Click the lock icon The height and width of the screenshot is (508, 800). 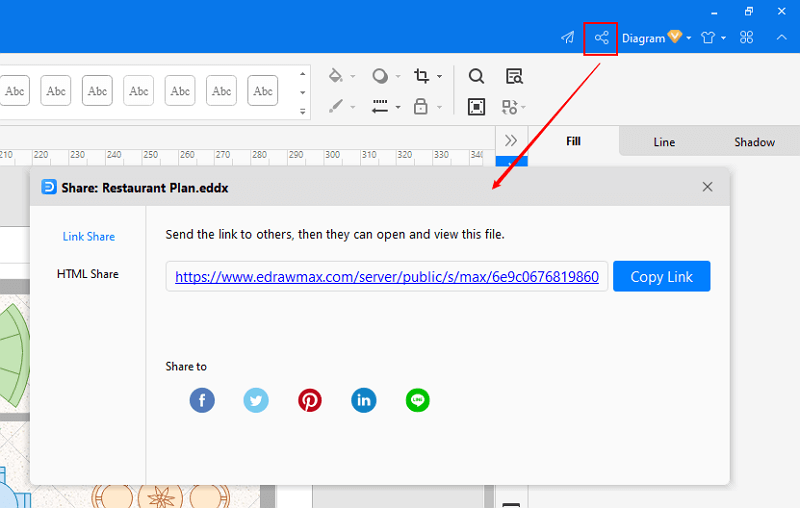[420, 106]
